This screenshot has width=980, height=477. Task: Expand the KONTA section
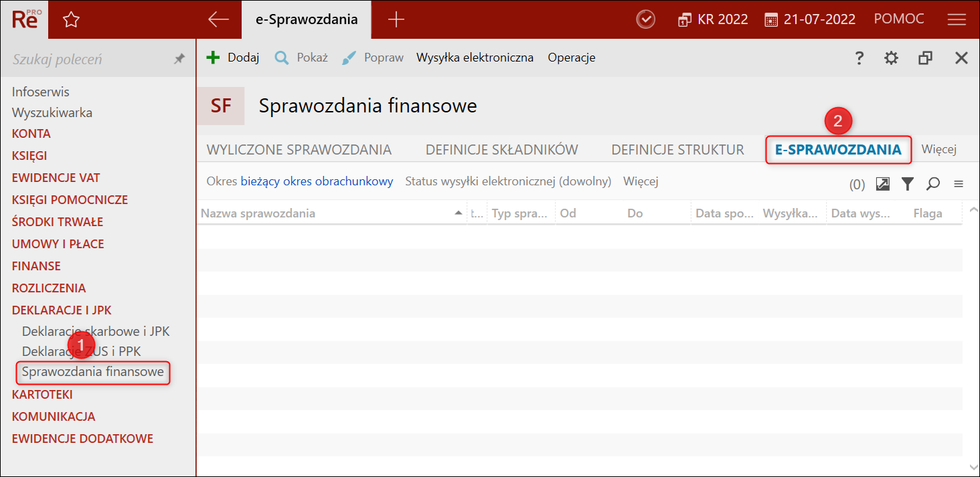point(31,134)
